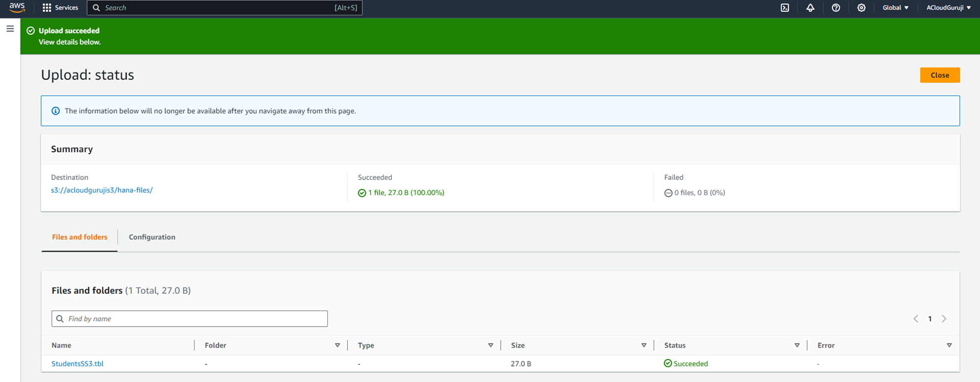Open the notifications bell
The width and height of the screenshot is (980, 382).
[810, 8]
